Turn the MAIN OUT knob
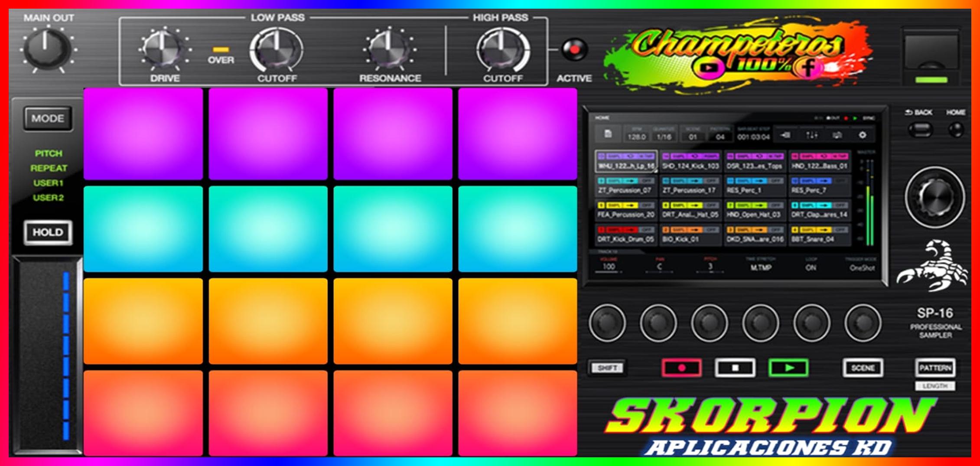Image resolution: width=980 pixels, height=466 pixels. tap(47, 49)
